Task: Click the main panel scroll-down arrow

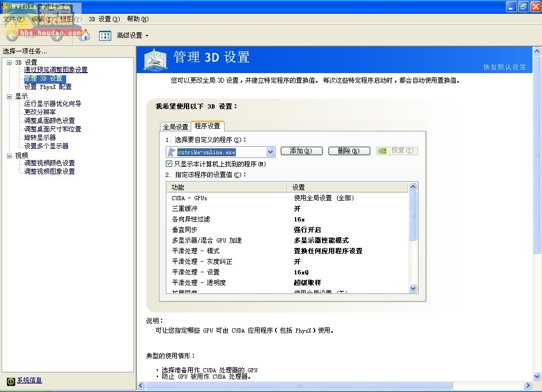Action: click(x=537, y=377)
